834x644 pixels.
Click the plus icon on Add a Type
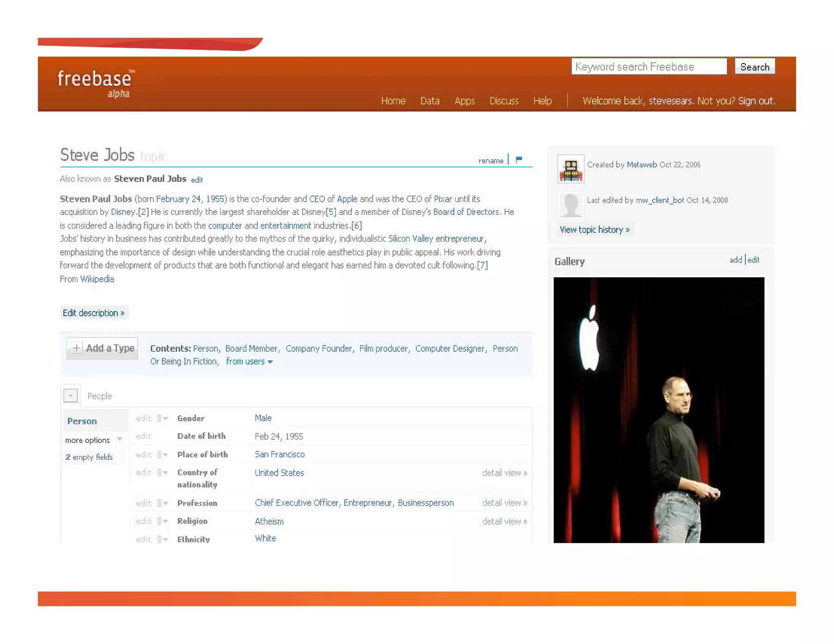click(x=76, y=348)
